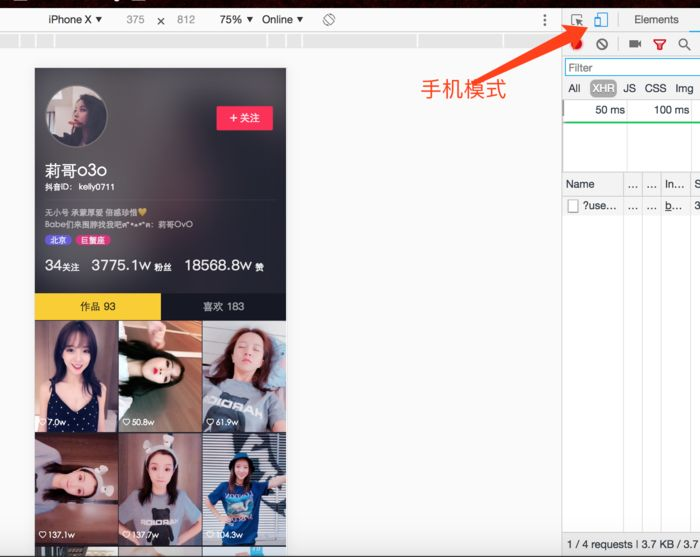This screenshot has width=700, height=557.
Task: Toggle capture screenshots camera icon
Action: [635, 44]
